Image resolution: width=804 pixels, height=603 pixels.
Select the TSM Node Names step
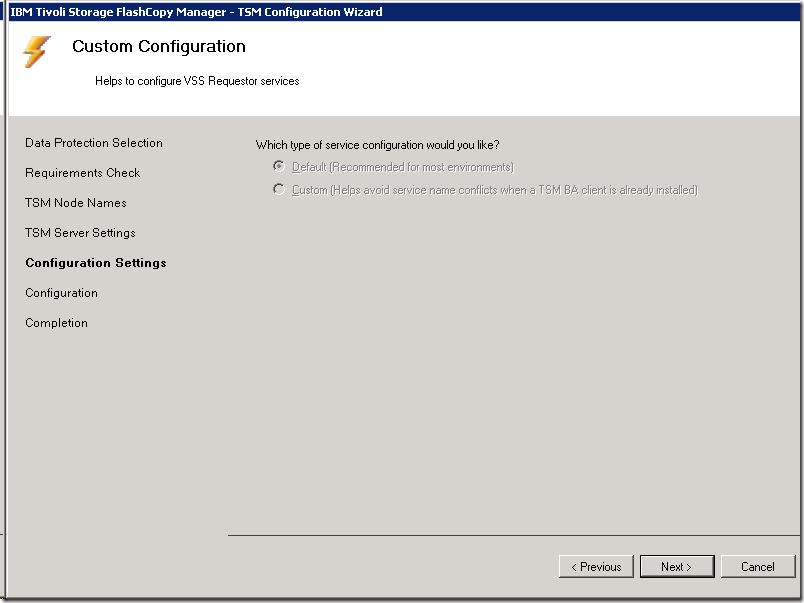click(x=76, y=203)
